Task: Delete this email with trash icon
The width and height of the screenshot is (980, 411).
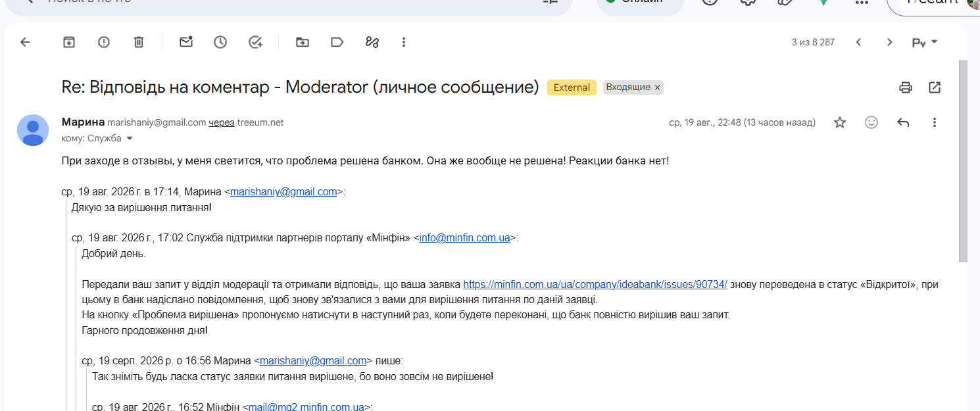Action: coord(139,42)
